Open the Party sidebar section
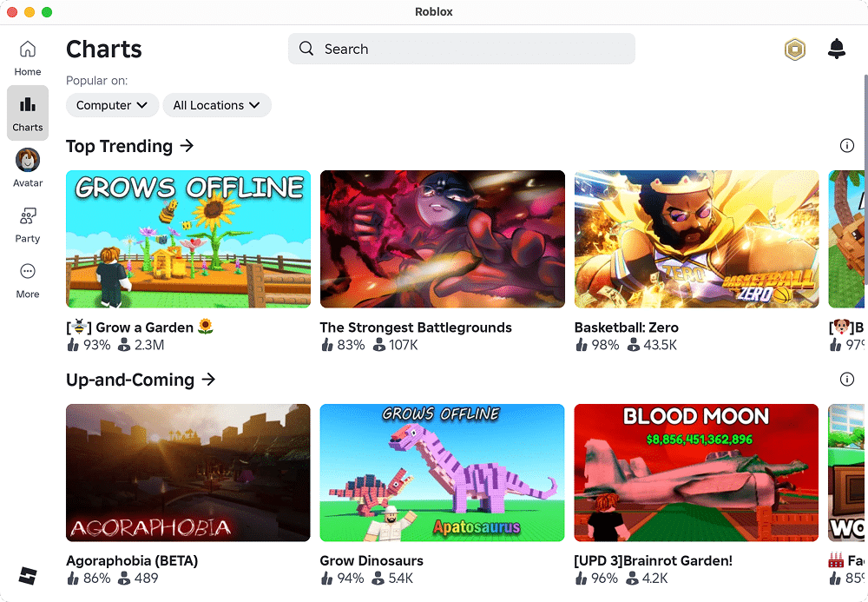Viewport: 868px width, 602px height. coord(28,225)
